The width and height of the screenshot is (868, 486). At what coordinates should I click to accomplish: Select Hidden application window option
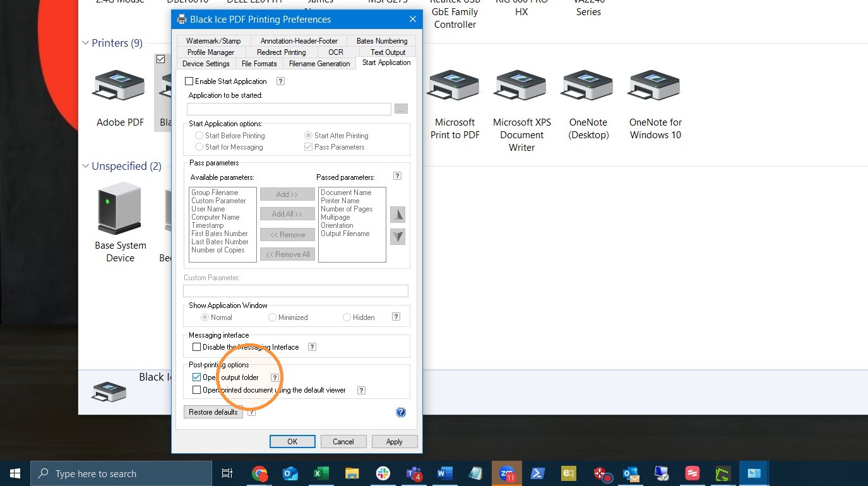click(347, 317)
